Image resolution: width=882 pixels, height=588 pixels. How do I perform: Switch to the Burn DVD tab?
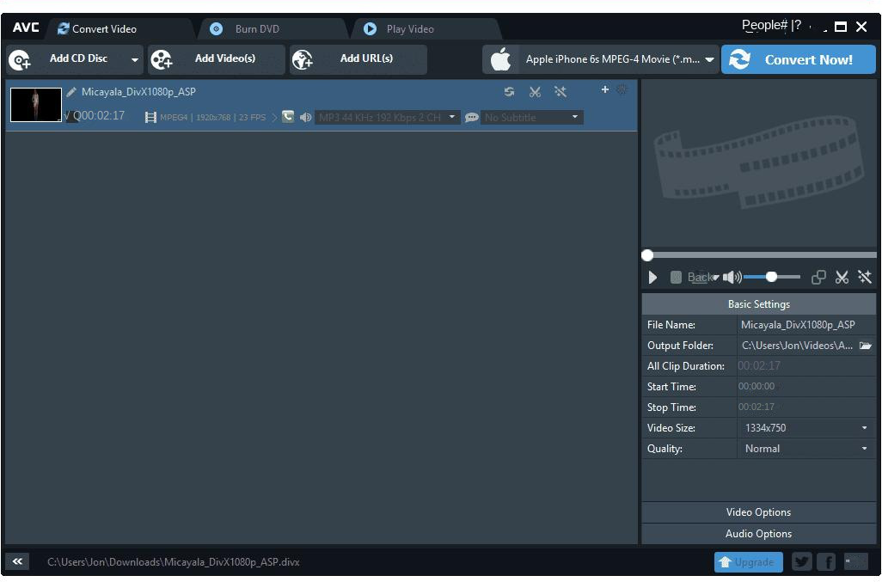tap(258, 28)
